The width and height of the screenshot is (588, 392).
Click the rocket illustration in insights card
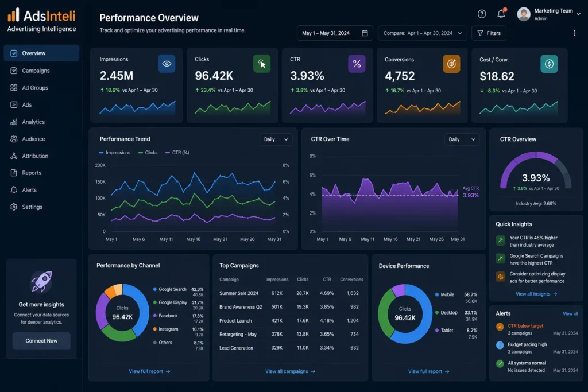(x=41, y=281)
